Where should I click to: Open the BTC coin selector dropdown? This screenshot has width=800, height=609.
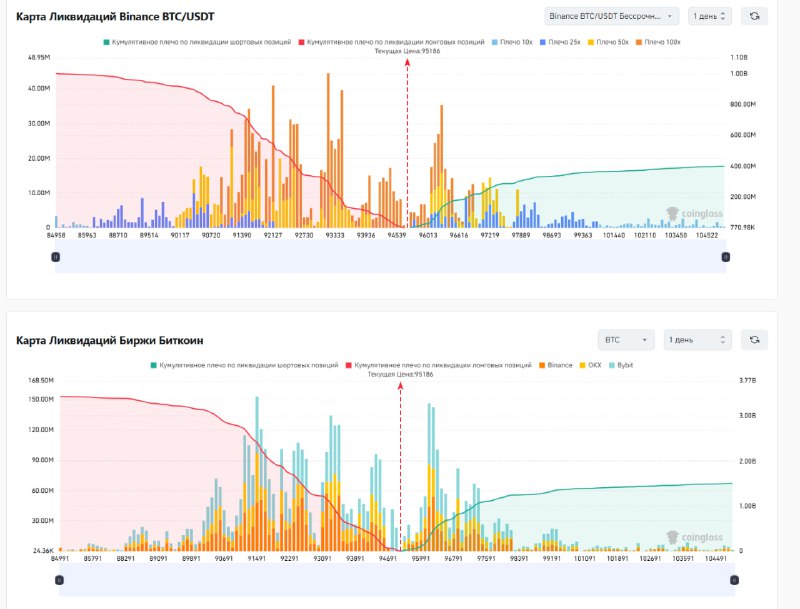pyautogui.click(x=625, y=340)
